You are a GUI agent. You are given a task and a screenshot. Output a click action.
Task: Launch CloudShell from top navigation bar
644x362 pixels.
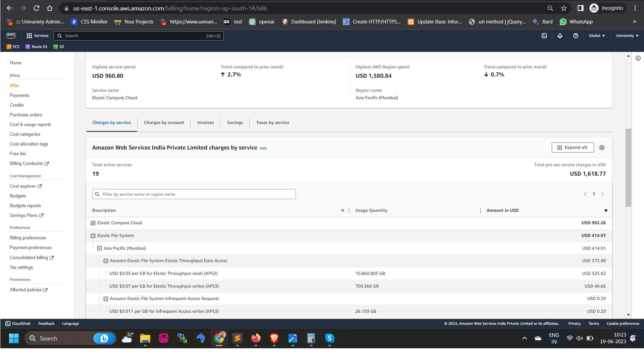tap(544, 36)
